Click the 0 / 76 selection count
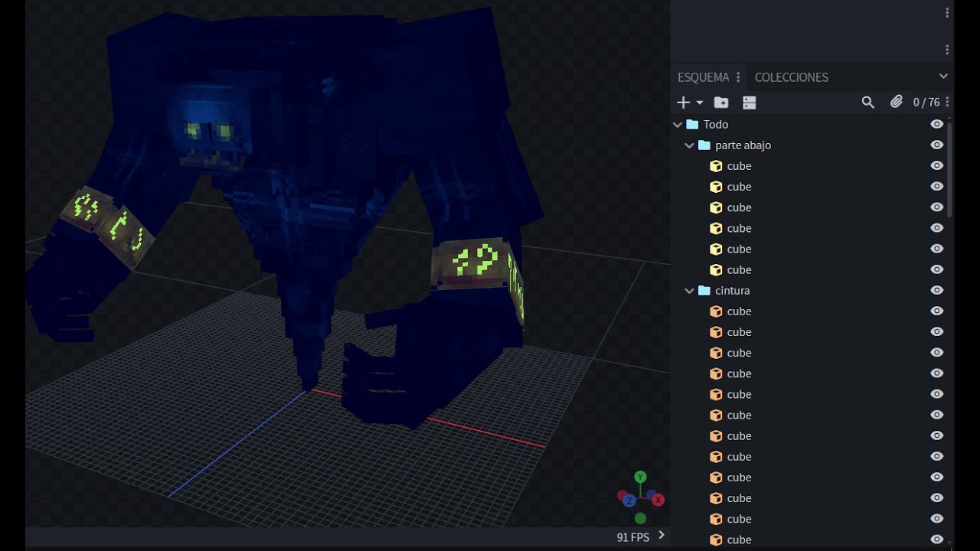 [x=926, y=102]
